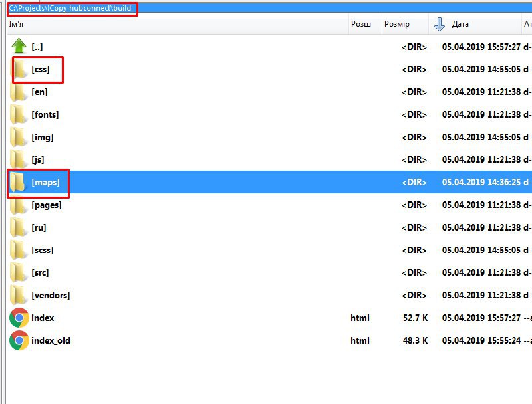
Task: Select the pages folder icon
Action: [18, 205]
